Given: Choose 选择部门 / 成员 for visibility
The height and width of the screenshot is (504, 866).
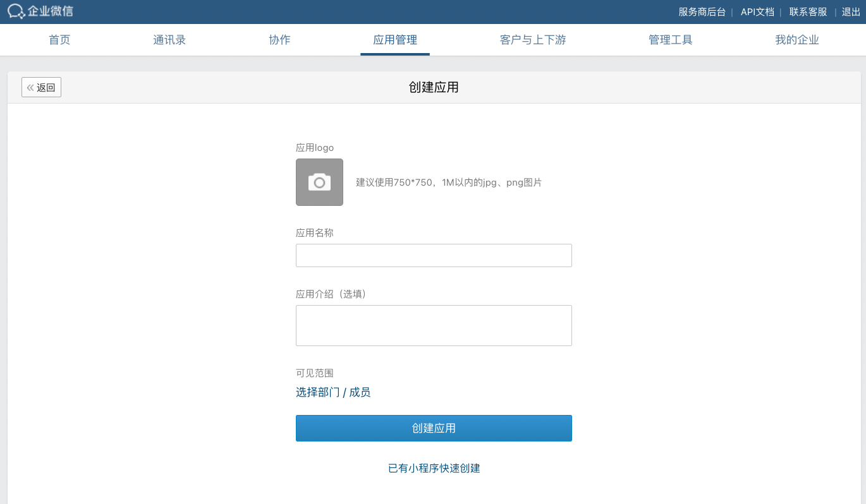Looking at the screenshot, I should pos(333,392).
